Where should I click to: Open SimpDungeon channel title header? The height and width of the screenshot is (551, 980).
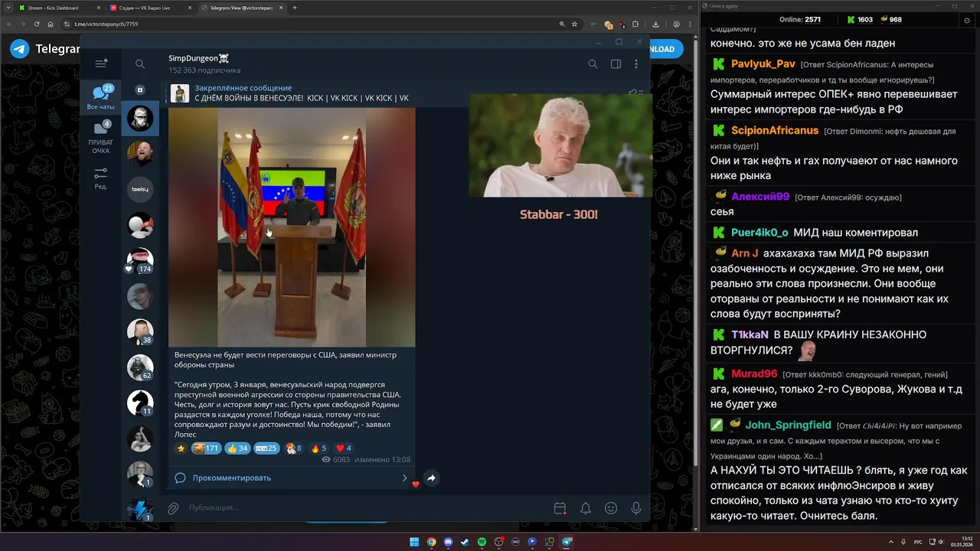[x=199, y=58]
